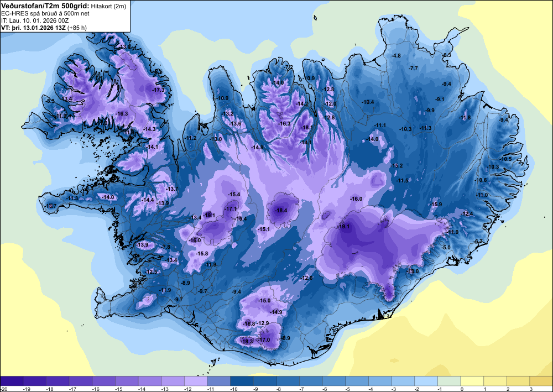
Task: Select the -6.7 value on east coast
Action: click(478, 241)
